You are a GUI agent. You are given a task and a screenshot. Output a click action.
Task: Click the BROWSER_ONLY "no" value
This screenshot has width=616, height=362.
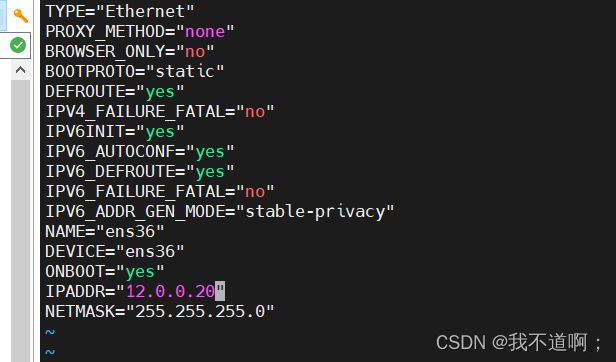point(195,51)
